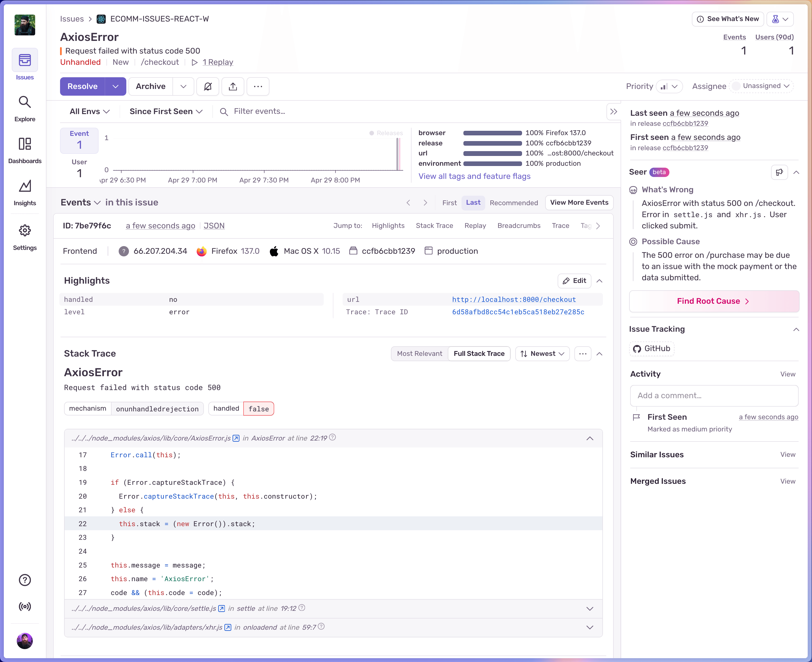
Task: Open the Newest sort dropdown
Action: (x=542, y=353)
